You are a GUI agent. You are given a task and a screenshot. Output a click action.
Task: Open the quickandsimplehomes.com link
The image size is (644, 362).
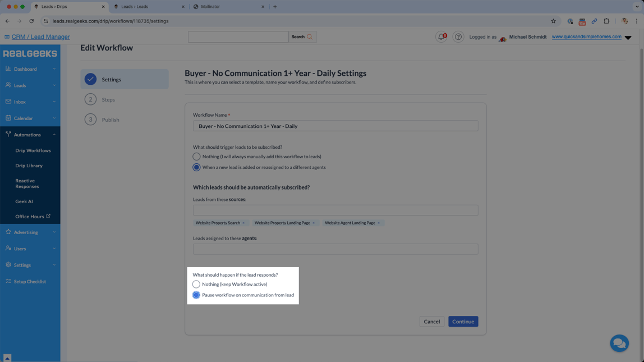[x=585, y=36]
